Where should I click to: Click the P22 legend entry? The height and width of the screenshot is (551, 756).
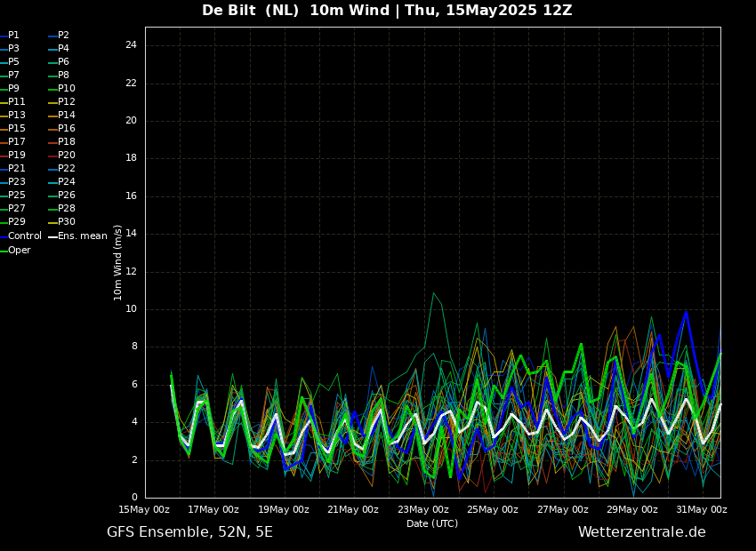(67, 169)
